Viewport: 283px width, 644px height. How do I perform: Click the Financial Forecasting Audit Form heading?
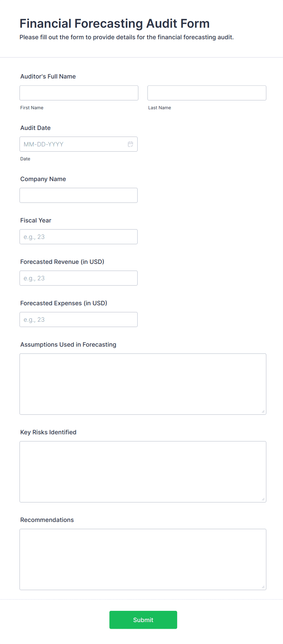(114, 23)
